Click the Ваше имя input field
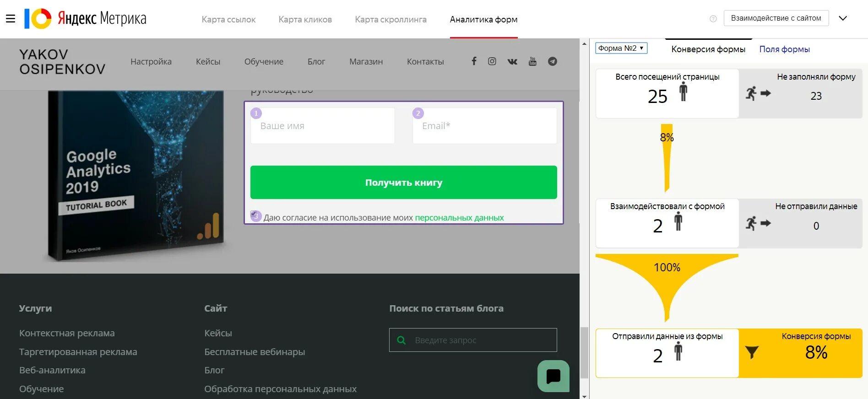This screenshot has height=399, width=868. pyautogui.click(x=322, y=126)
